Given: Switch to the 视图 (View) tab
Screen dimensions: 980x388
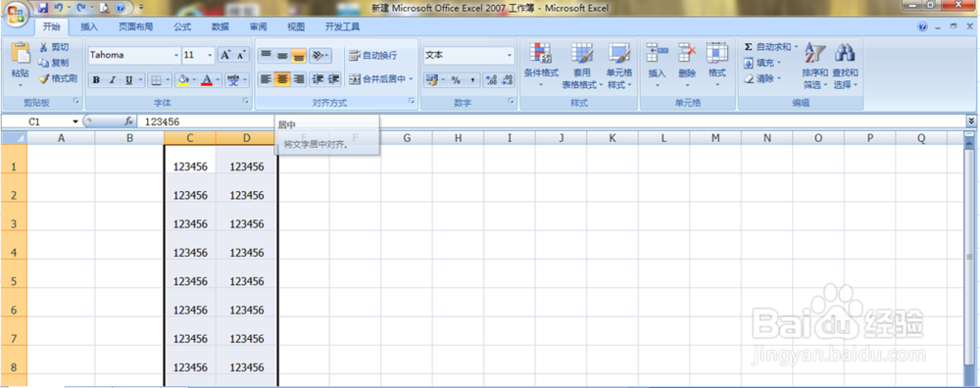Looking at the screenshot, I should pyautogui.click(x=296, y=26).
